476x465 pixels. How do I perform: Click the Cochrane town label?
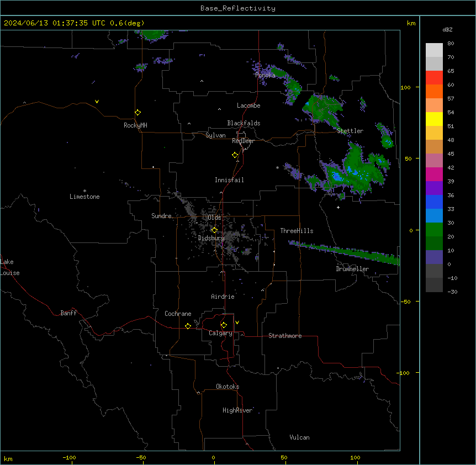[178, 314]
